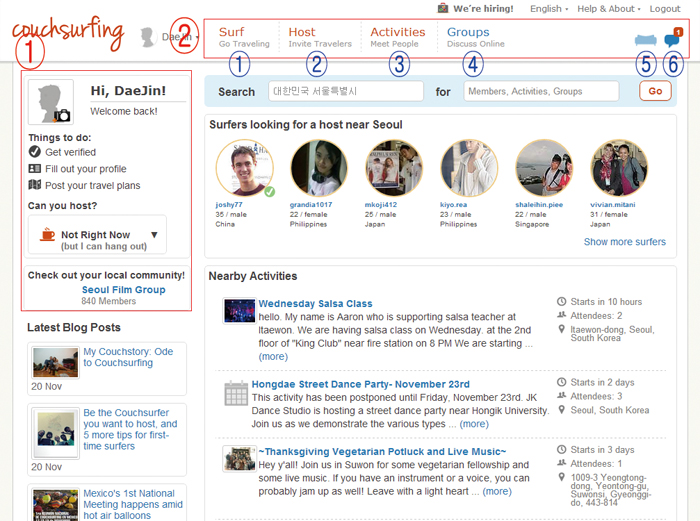Click the Seoul Film Group link
The image size is (700, 521).
click(123, 290)
